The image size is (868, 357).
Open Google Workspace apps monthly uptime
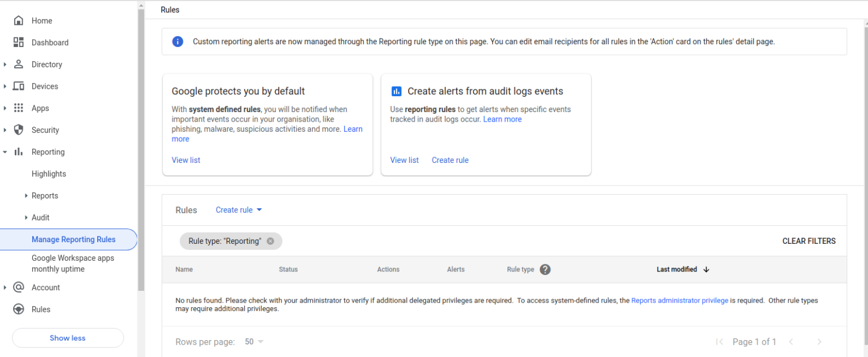72,263
